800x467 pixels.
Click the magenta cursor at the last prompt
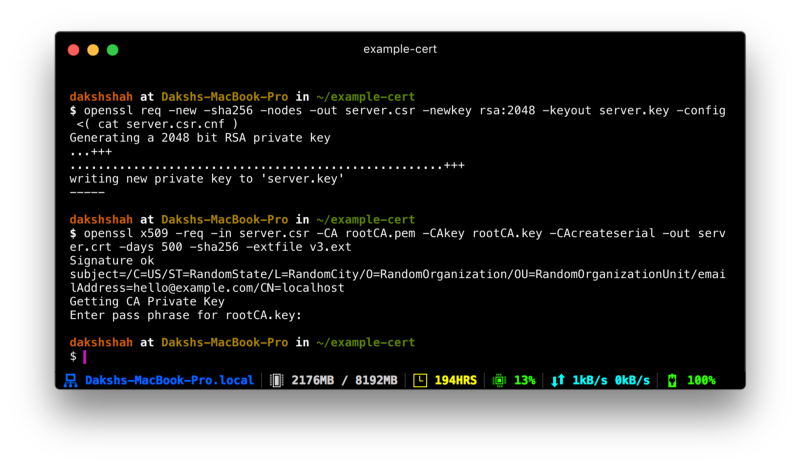click(85, 357)
